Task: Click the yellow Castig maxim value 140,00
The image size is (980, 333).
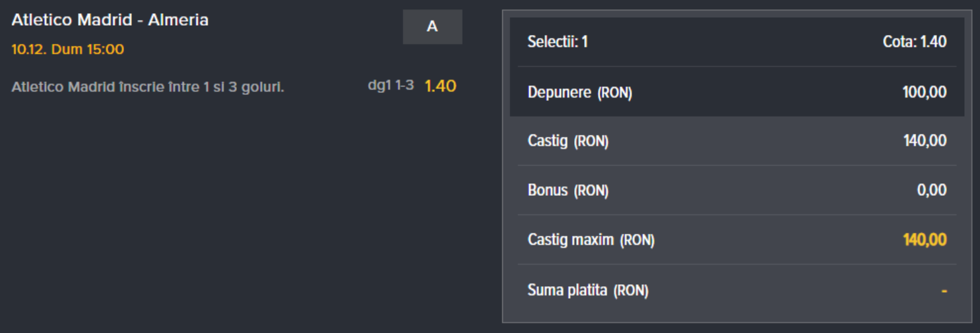Action: point(925,239)
